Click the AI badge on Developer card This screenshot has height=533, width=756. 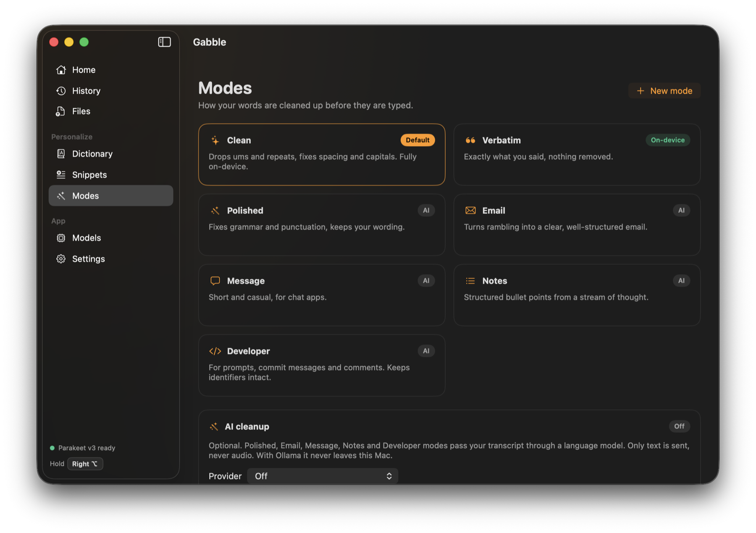(426, 351)
